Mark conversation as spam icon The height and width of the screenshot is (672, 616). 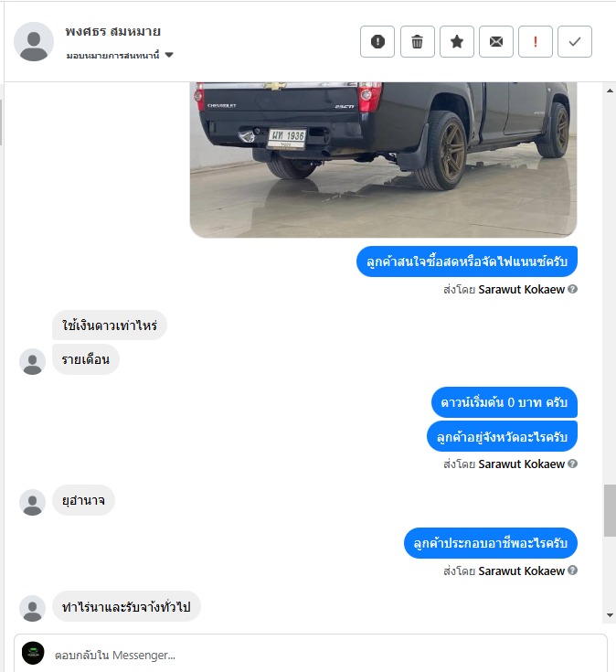377,41
